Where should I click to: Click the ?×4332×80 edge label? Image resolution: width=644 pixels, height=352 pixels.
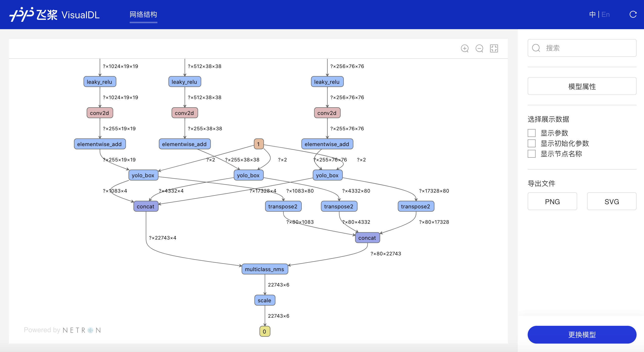(x=356, y=191)
